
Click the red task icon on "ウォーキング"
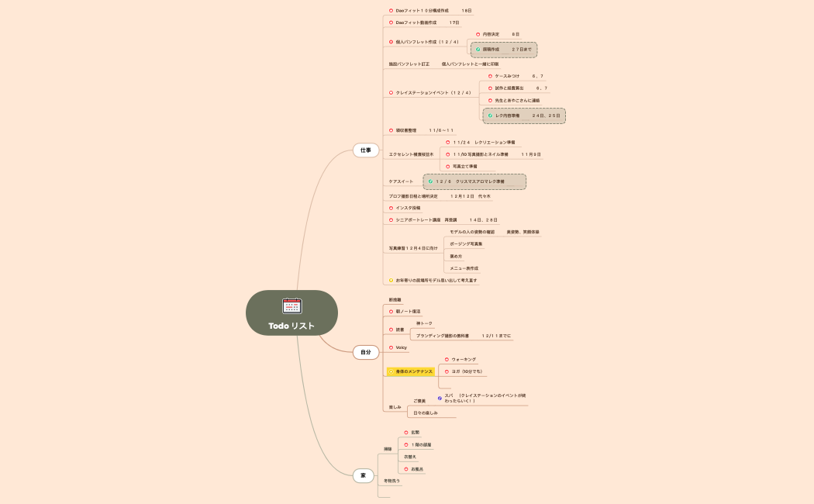tap(447, 359)
